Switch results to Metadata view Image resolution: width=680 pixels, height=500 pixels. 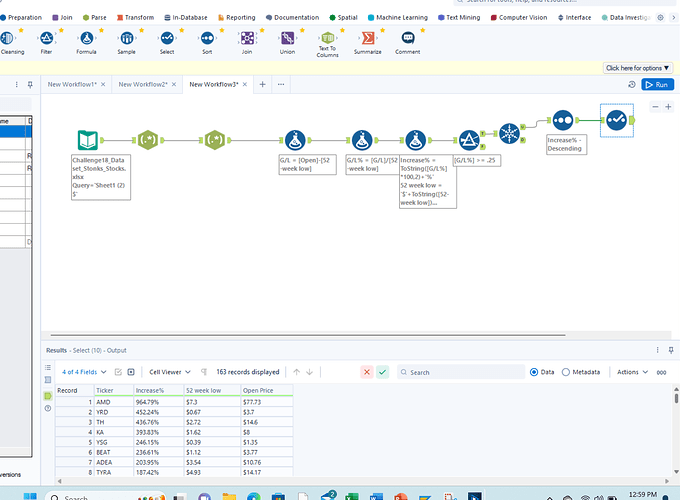[581, 372]
